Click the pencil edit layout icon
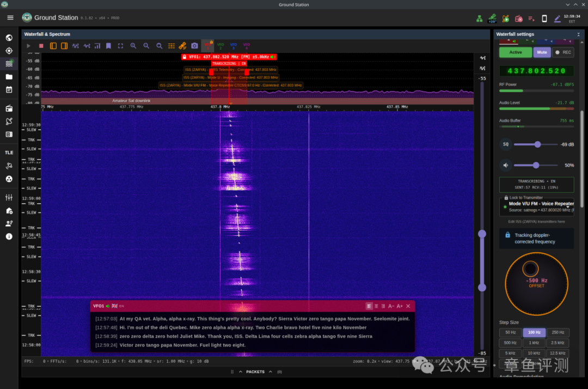 pos(558,19)
